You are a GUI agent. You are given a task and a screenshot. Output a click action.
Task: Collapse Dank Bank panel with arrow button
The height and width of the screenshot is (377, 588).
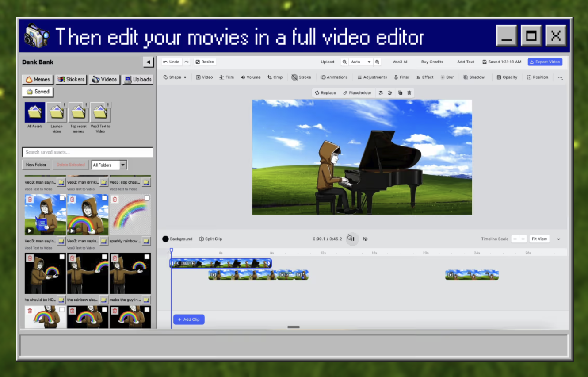[148, 62]
